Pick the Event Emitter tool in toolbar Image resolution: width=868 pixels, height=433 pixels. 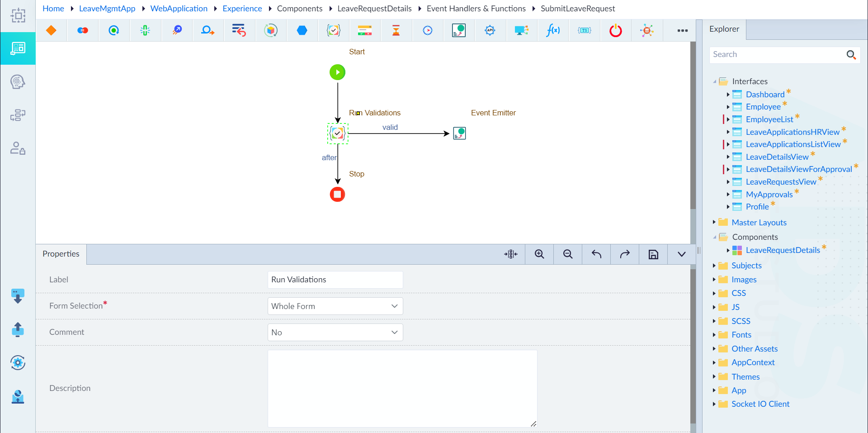pos(459,30)
